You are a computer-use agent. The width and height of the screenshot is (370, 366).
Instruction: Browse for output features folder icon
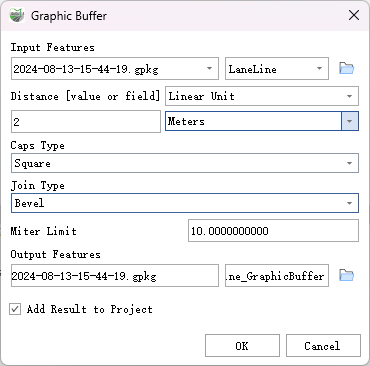346,275
